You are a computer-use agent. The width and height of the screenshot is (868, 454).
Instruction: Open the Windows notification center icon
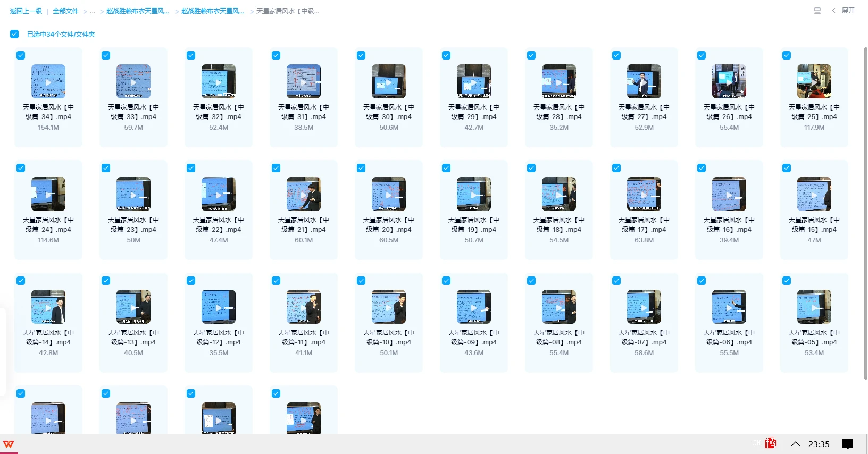point(848,444)
